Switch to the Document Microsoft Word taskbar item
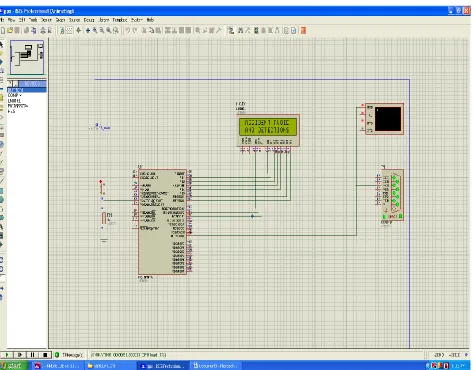Image resolution: width=473 pixels, height=370 pixels. pos(217,366)
